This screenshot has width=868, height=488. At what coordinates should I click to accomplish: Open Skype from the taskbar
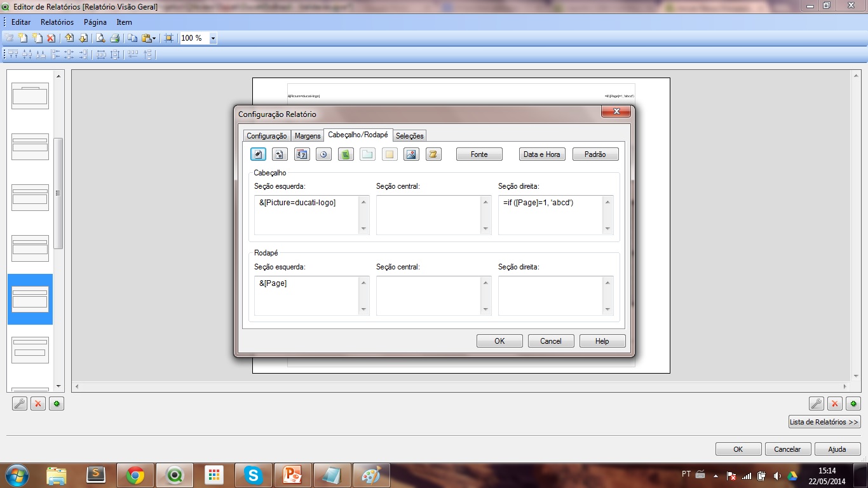pyautogui.click(x=254, y=475)
